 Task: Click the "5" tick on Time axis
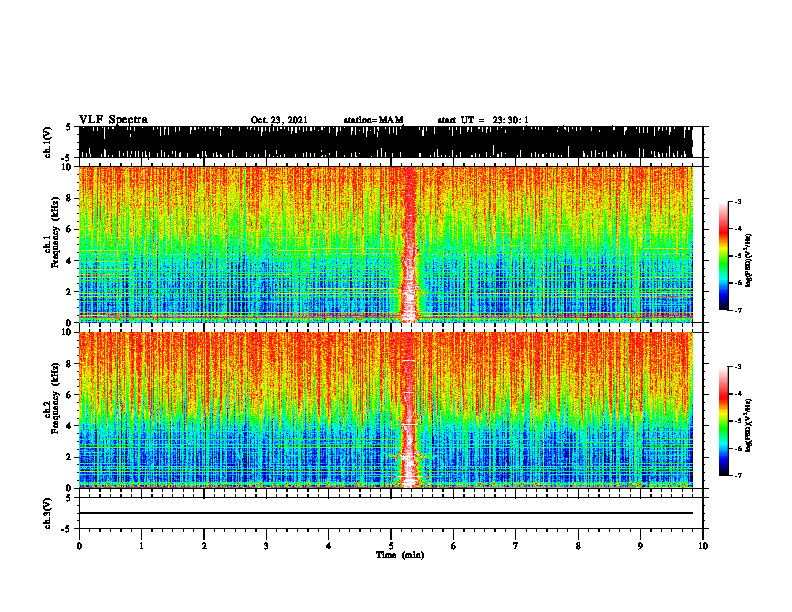(391, 546)
